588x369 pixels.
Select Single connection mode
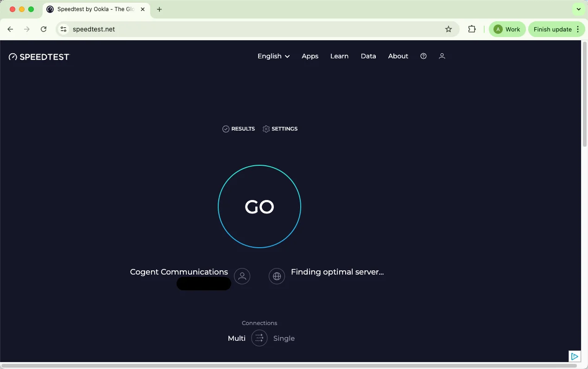pyautogui.click(x=284, y=338)
